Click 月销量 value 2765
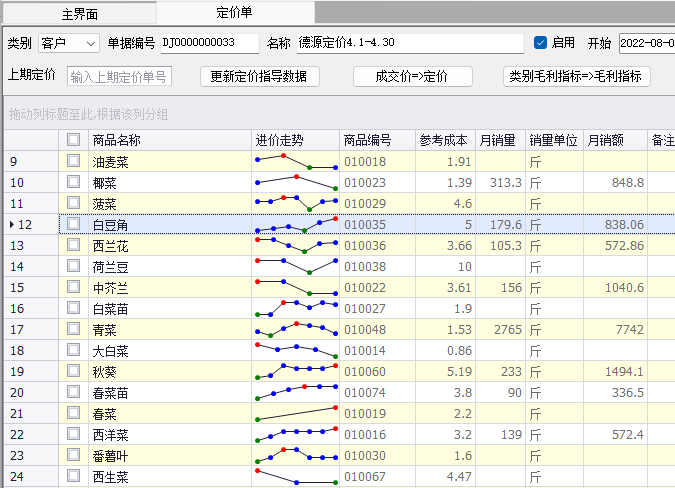 (508, 330)
